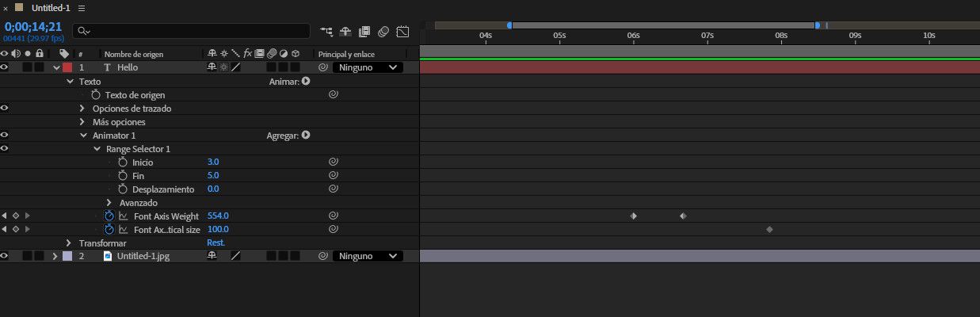Enable motion blur for the composition

point(383,32)
